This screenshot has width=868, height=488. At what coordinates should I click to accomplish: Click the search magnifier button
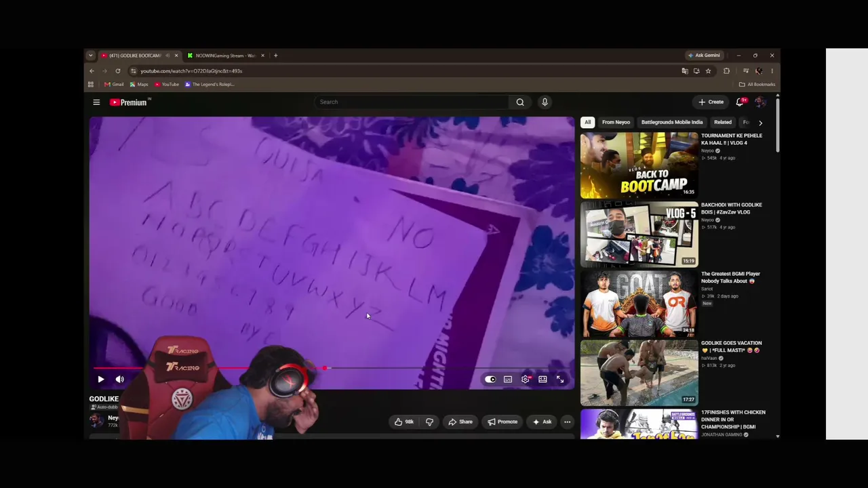point(520,102)
